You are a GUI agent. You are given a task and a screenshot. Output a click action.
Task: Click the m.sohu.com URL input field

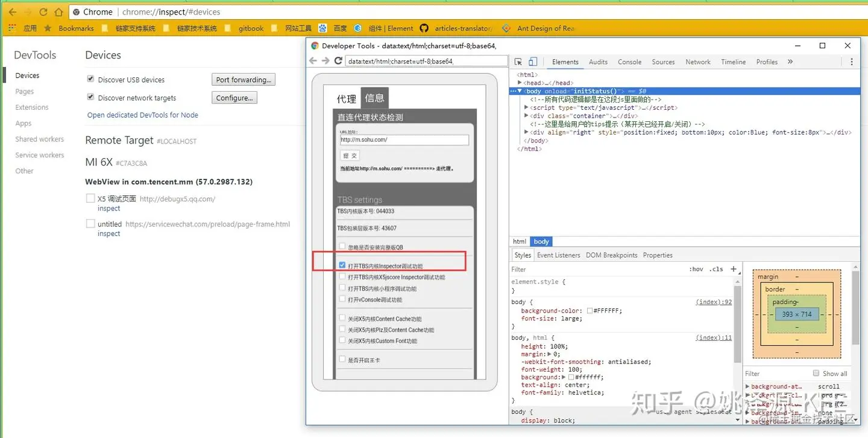(404, 139)
